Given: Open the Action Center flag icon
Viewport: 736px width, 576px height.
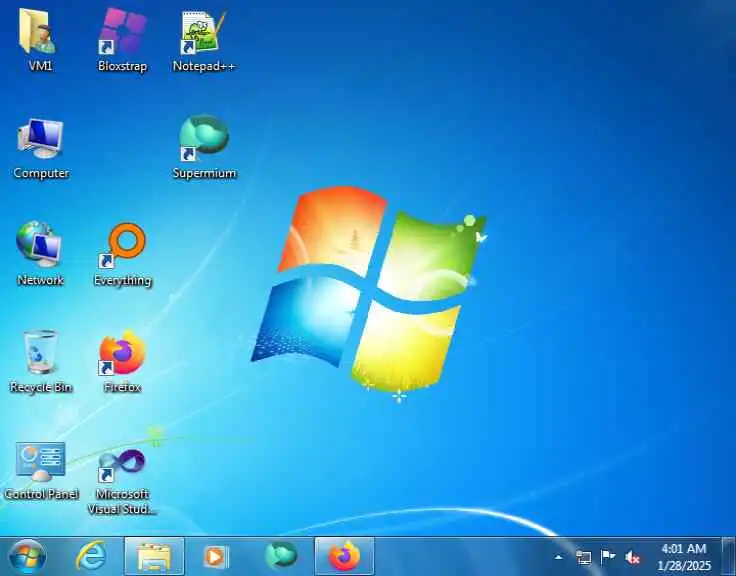Looking at the screenshot, I should [x=608, y=557].
